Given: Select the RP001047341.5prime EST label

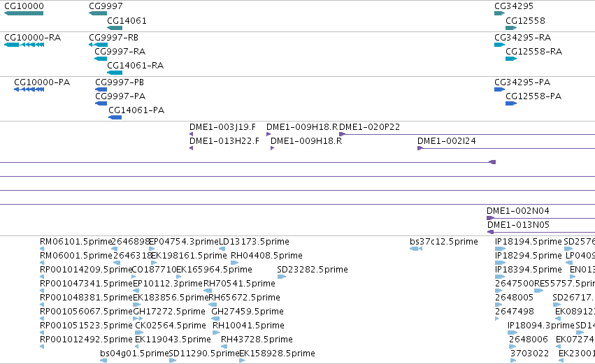Looking at the screenshot, I should point(86,284).
